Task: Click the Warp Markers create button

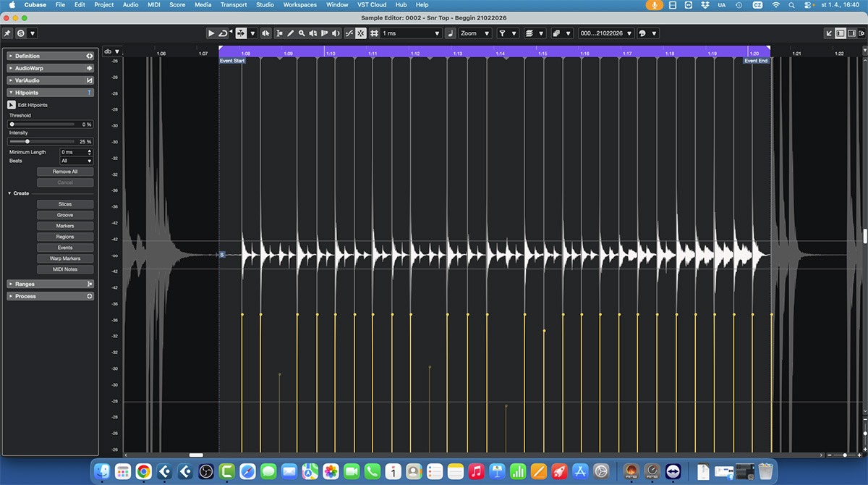Action: click(65, 258)
